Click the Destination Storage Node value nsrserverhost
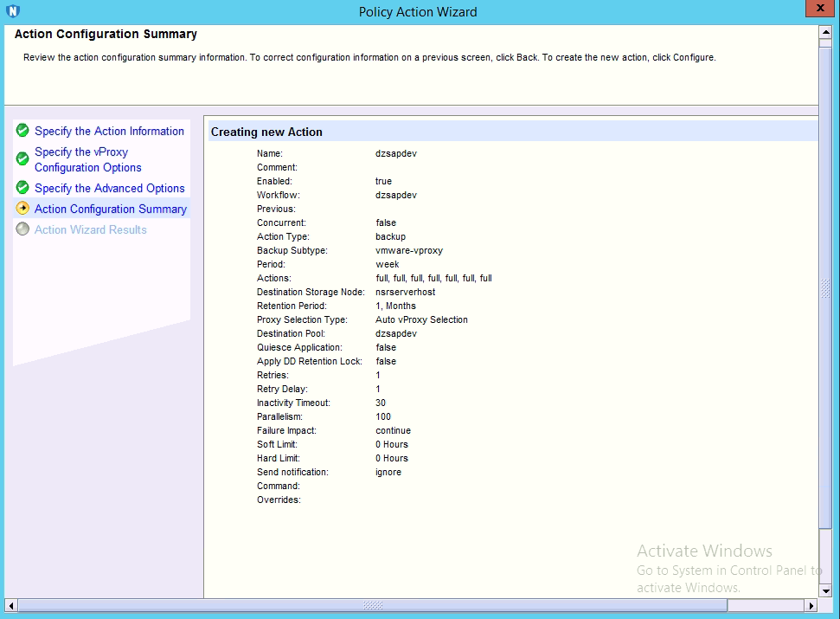Image resolution: width=840 pixels, height=619 pixels. 404,292
